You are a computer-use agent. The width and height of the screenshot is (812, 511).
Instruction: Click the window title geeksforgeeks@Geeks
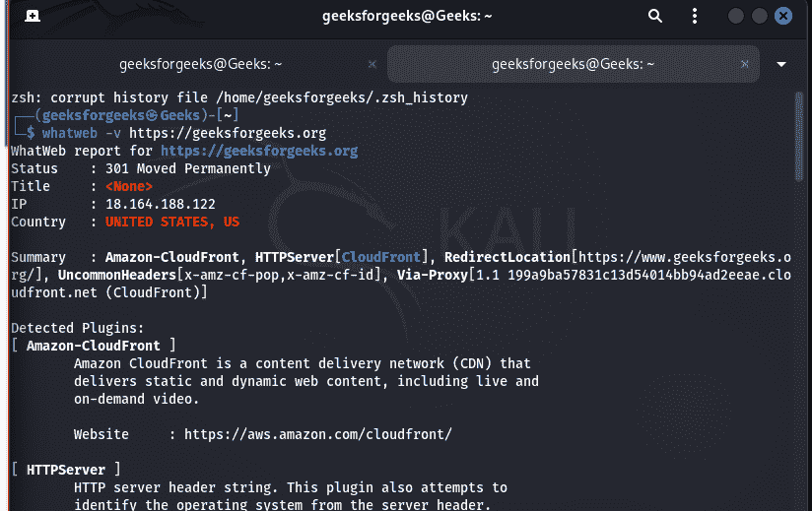click(x=407, y=16)
